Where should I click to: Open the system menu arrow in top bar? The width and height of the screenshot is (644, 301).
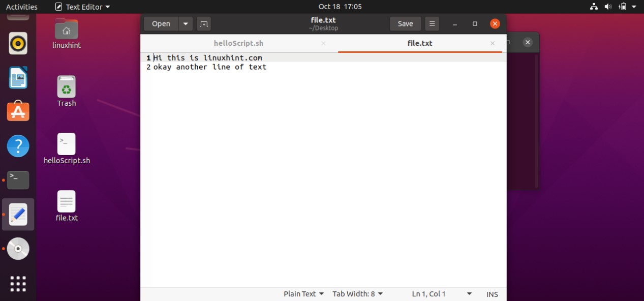pos(635,7)
